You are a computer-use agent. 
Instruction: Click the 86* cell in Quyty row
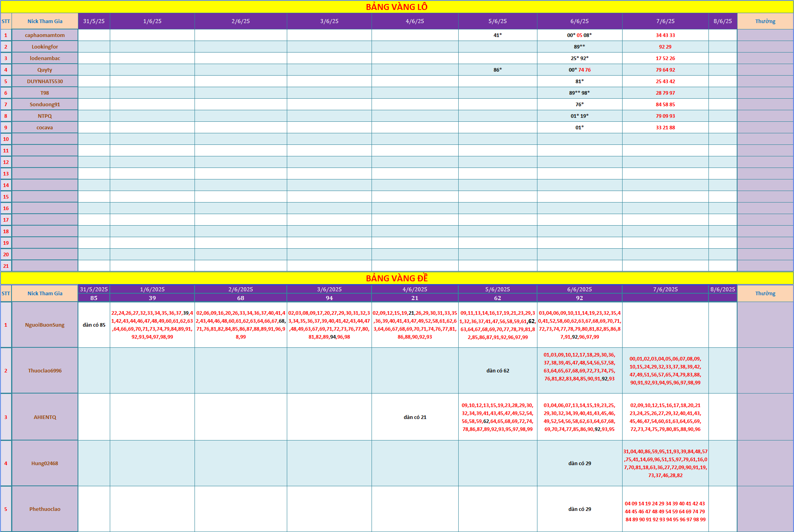click(x=497, y=70)
